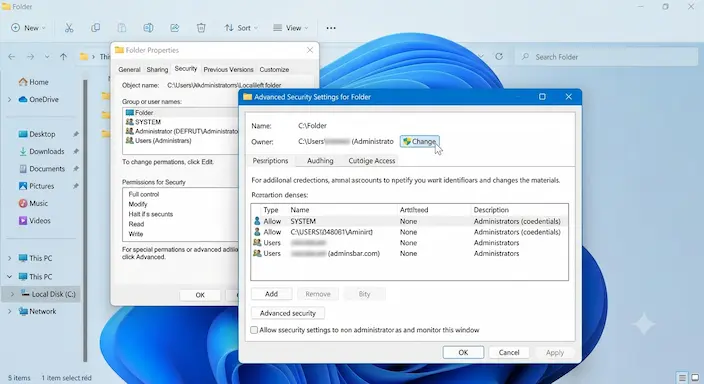Click the Share icon in toolbar

pyautogui.click(x=175, y=28)
